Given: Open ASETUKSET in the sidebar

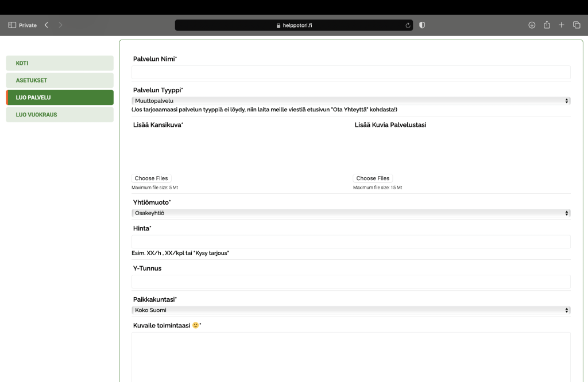Looking at the screenshot, I should (x=60, y=80).
